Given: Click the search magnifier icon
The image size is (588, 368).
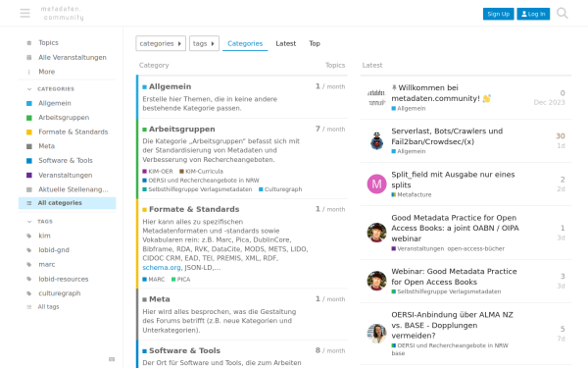Looking at the screenshot, I should (563, 13).
